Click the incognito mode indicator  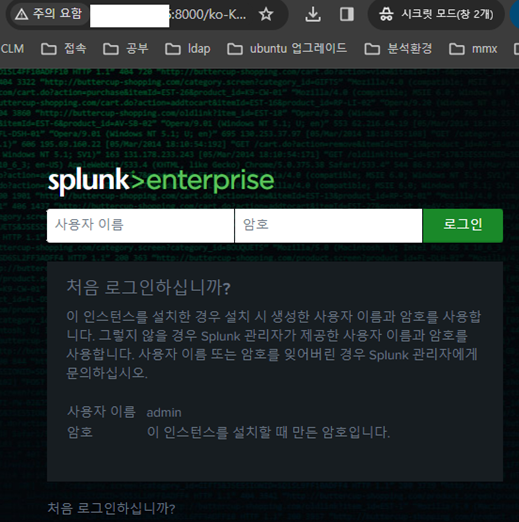pos(436,14)
